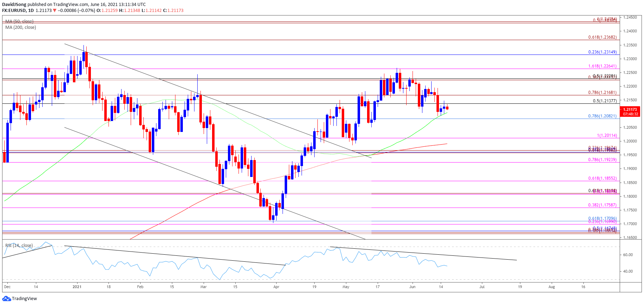Image resolution: width=644 pixels, height=305 pixels.
Task: Click the 1.22000 price axis label
Action: 630,86
